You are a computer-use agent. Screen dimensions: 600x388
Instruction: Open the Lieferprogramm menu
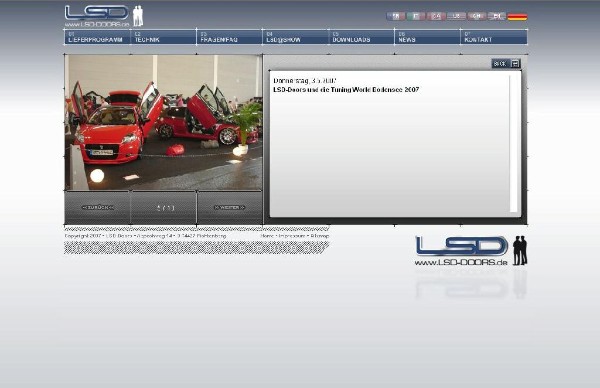(97, 37)
